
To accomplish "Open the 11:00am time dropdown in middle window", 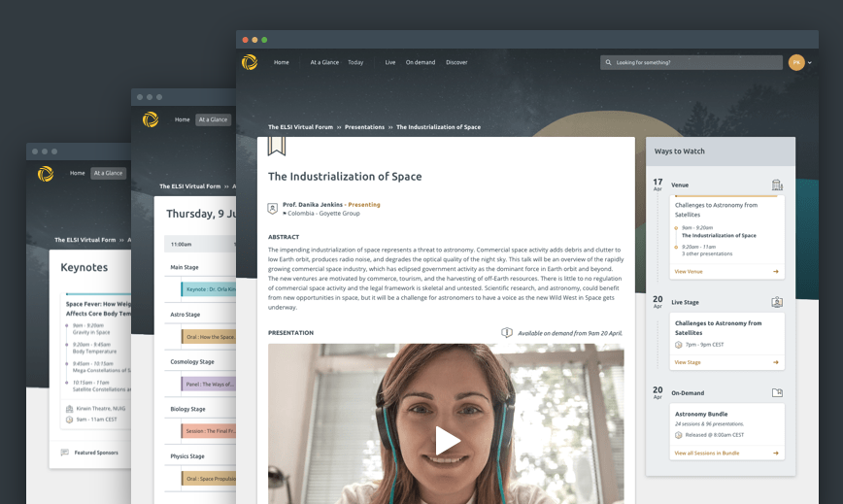I will tap(200, 244).
